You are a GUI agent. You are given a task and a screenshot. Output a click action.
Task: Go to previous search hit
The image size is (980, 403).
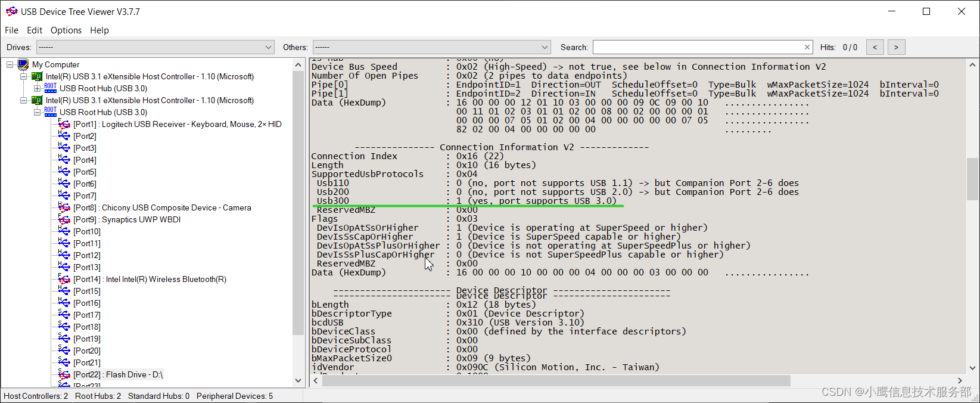click(x=875, y=47)
